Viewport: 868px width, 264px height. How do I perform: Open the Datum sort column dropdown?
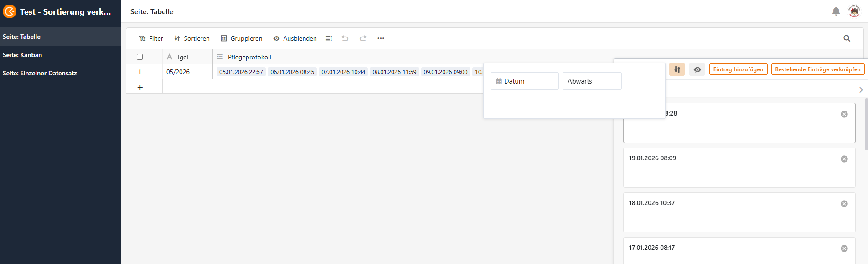coord(524,81)
